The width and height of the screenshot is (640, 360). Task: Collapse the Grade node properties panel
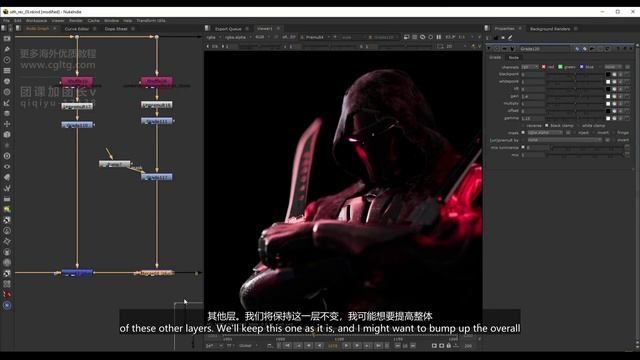(489, 49)
